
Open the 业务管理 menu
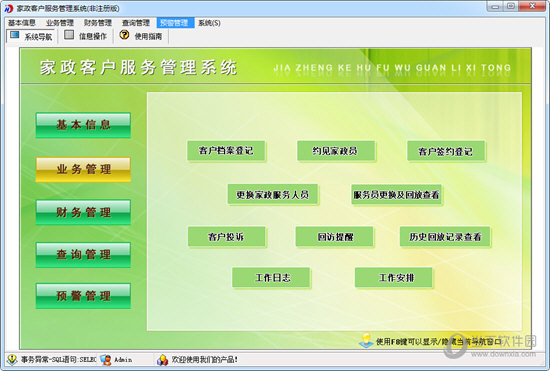coord(60,23)
